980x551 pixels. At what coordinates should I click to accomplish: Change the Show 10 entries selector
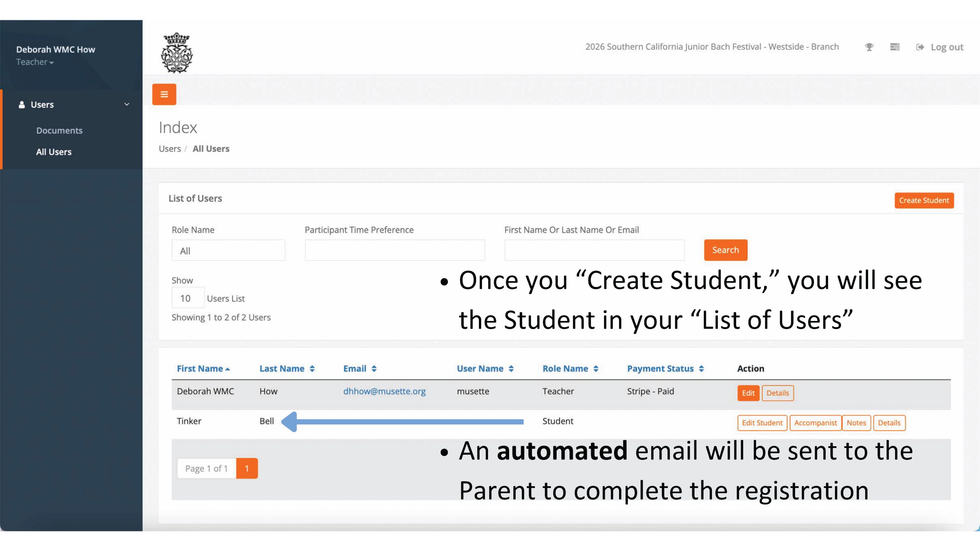(188, 298)
